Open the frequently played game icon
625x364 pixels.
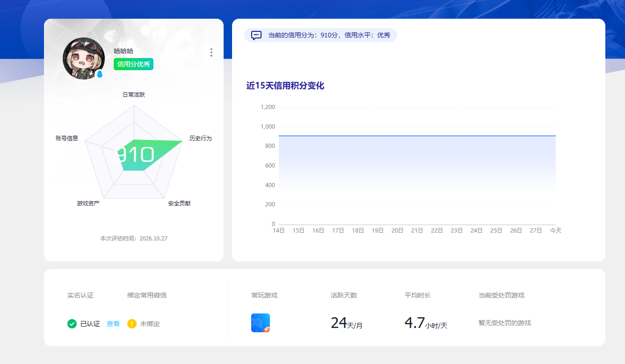261,323
